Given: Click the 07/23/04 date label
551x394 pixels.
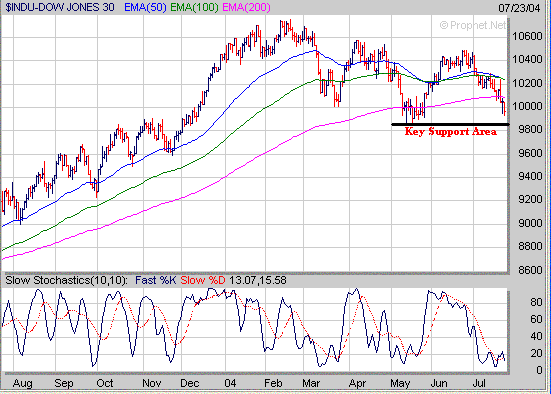Looking at the screenshot, I should 519,8.
